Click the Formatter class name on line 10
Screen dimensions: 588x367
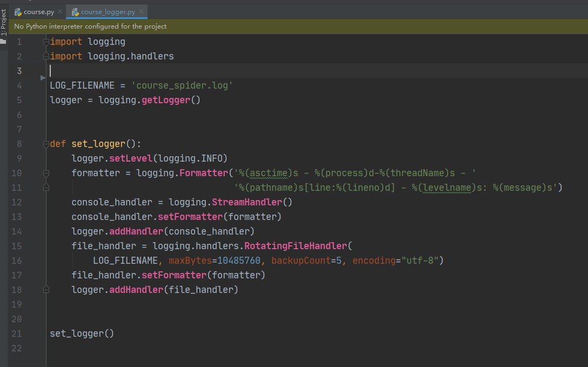(x=204, y=173)
